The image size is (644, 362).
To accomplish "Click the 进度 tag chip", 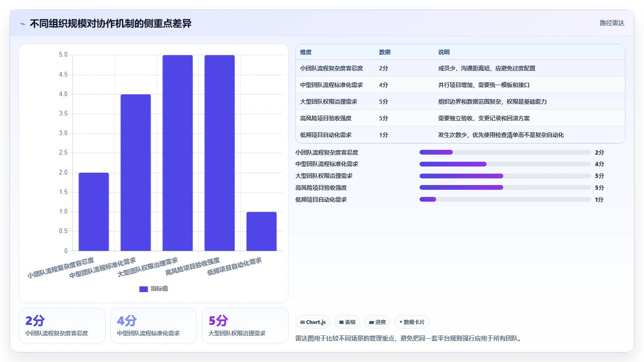I will click(x=377, y=322).
